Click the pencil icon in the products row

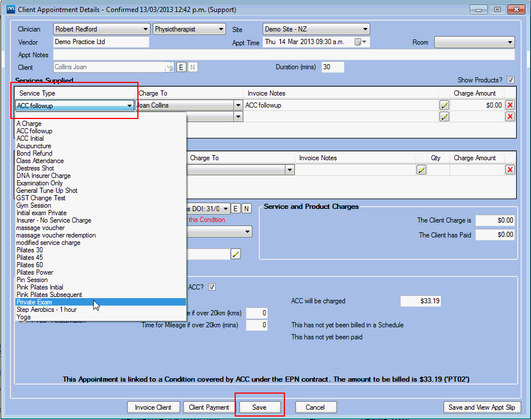[421, 170]
